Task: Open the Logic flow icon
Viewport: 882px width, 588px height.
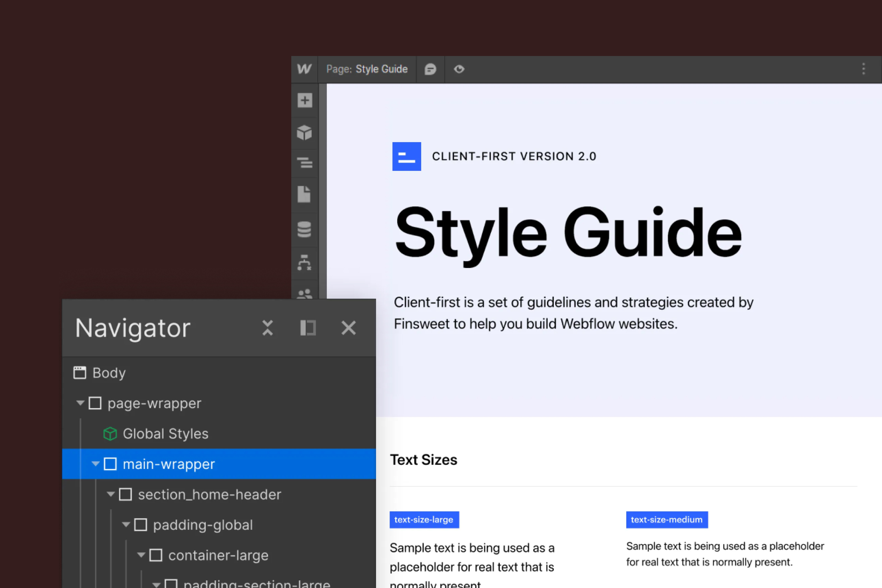Action: click(x=304, y=262)
